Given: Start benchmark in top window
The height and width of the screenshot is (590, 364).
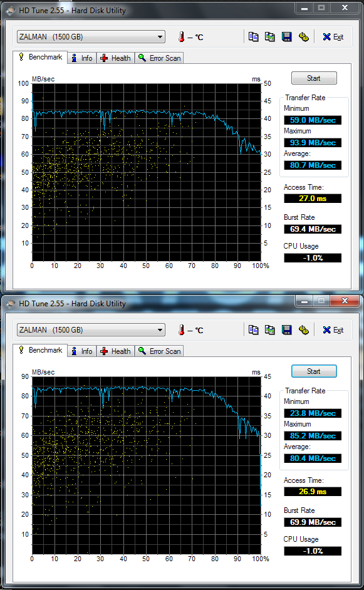Looking at the screenshot, I should pyautogui.click(x=314, y=78).
